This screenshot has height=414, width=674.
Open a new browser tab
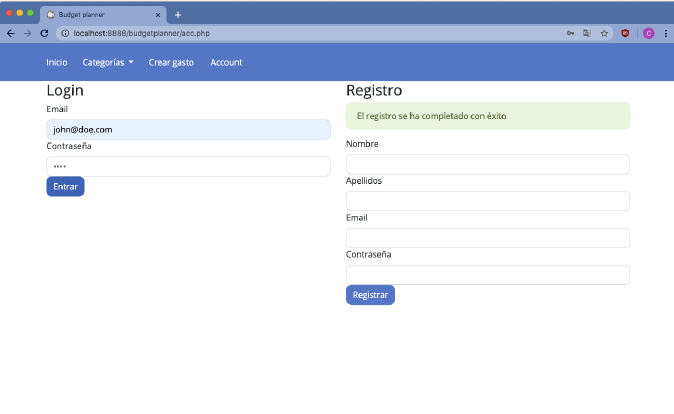pos(178,15)
